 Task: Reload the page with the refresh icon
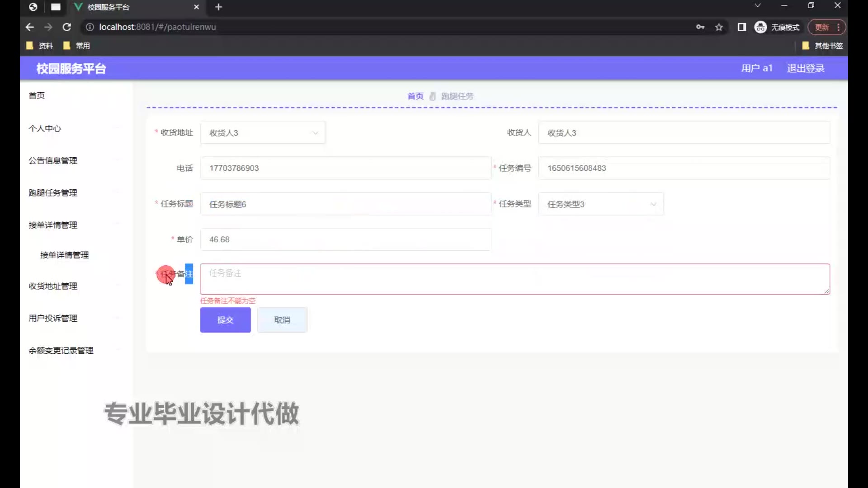coord(67,27)
